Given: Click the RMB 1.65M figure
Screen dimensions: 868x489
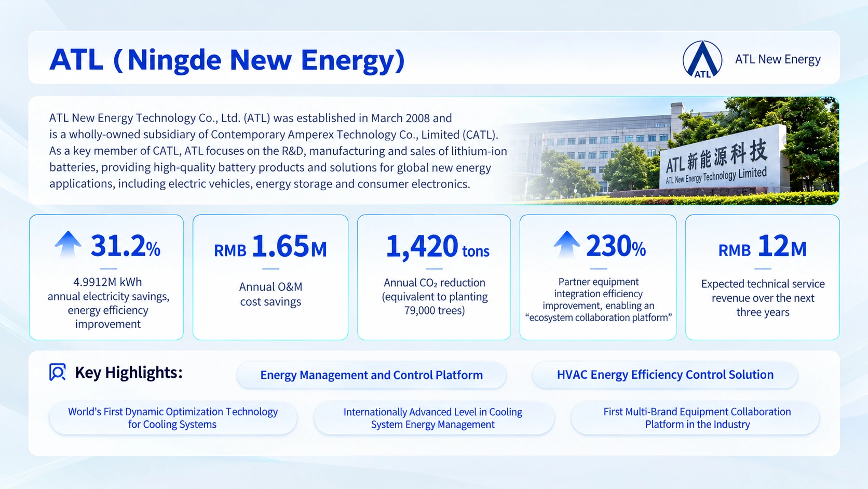Looking at the screenshot, I should [270, 246].
